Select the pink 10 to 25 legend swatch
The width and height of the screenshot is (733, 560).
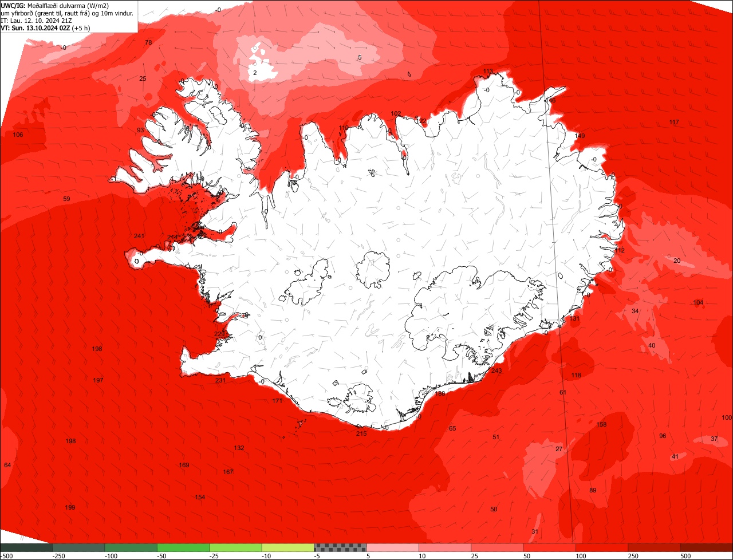(446, 547)
